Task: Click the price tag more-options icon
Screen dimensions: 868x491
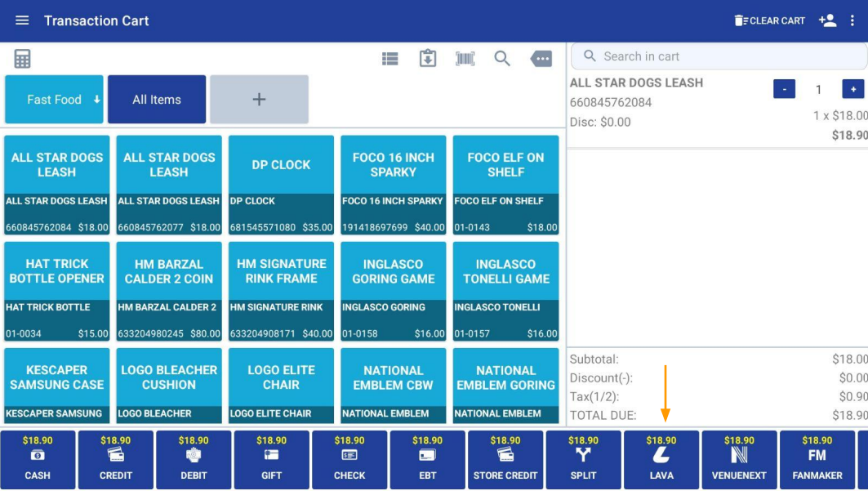Action: tap(541, 59)
